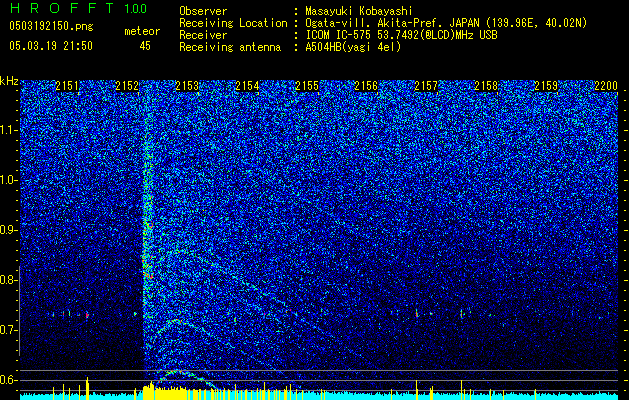Click the 0.7 kHz axis label

pos(9,330)
